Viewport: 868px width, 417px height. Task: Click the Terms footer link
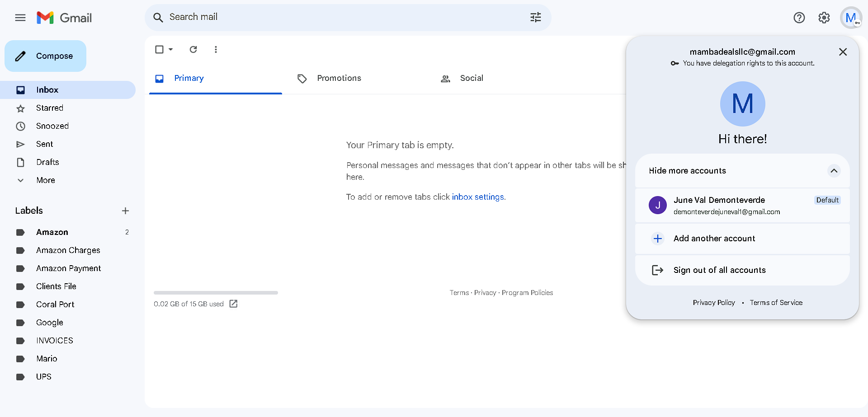tap(459, 293)
